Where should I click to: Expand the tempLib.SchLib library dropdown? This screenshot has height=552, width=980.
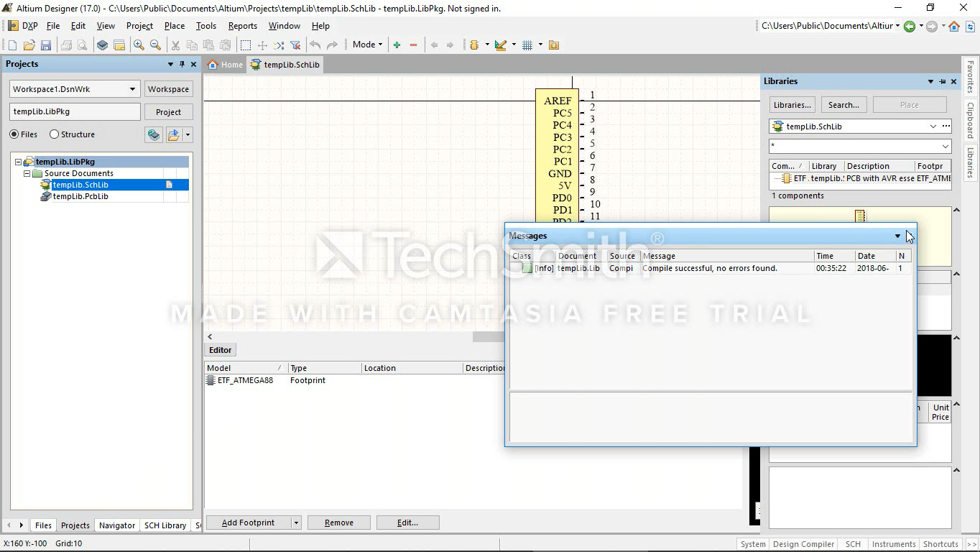point(933,126)
